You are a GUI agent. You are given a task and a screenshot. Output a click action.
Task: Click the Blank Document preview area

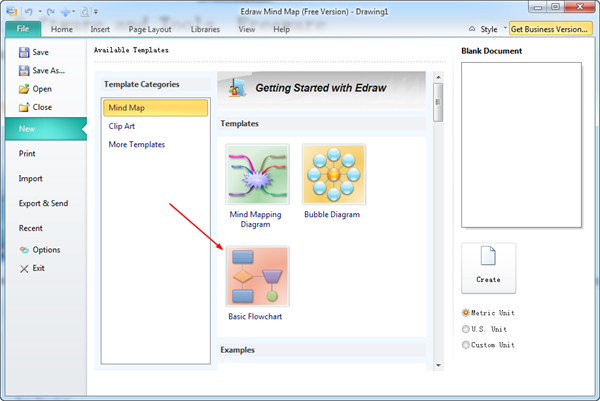pos(521,145)
